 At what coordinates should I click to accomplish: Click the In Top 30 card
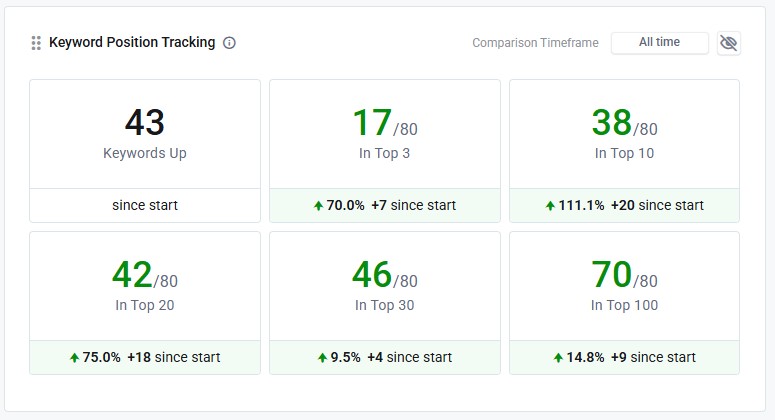385,286
